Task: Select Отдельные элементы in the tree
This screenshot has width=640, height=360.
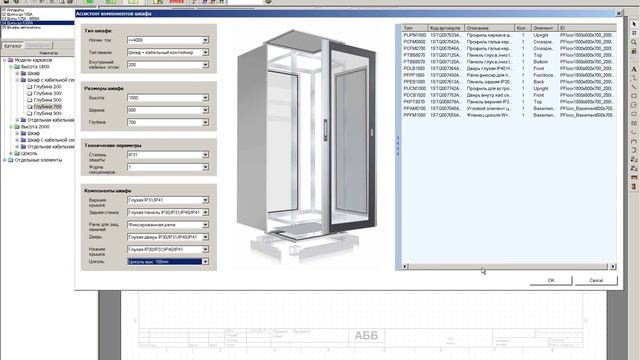Action: click(38, 160)
